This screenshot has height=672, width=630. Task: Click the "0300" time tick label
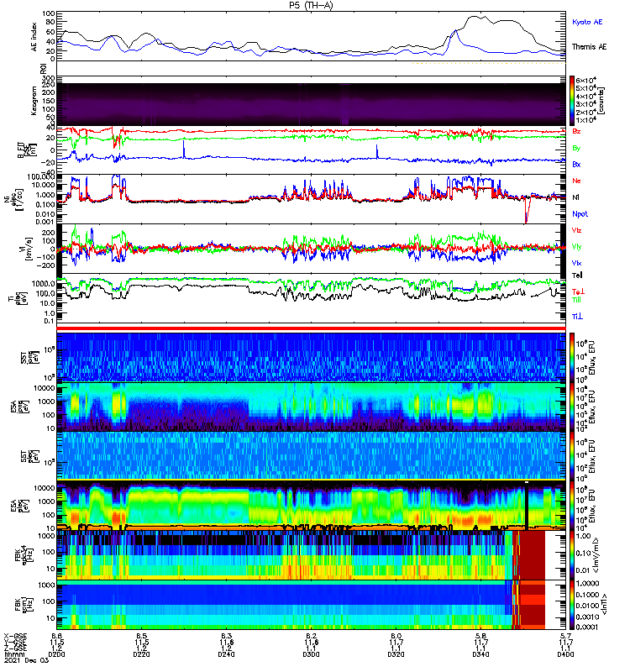point(311,654)
